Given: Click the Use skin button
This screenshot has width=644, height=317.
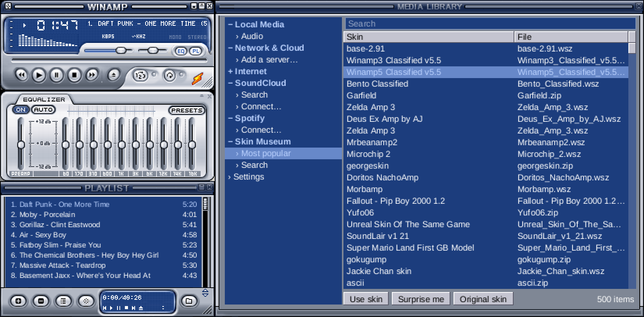Looking at the screenshot, I should pos(366,299).
